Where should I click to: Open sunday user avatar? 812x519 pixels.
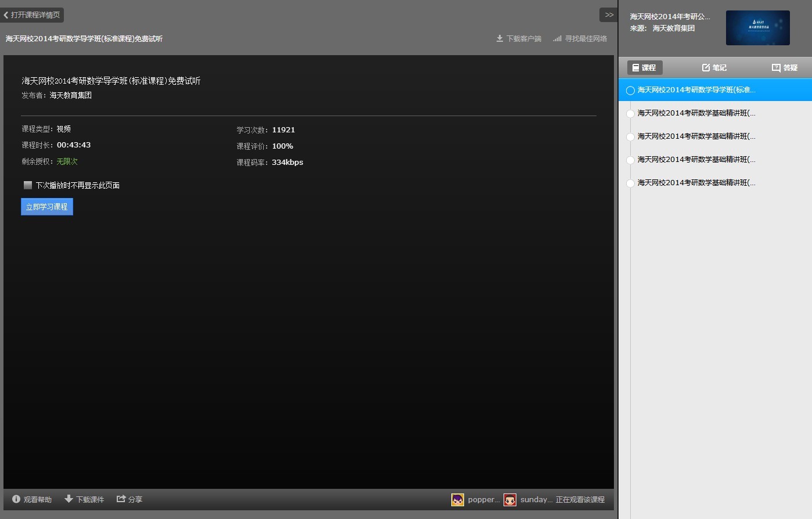tap(510, 499)
